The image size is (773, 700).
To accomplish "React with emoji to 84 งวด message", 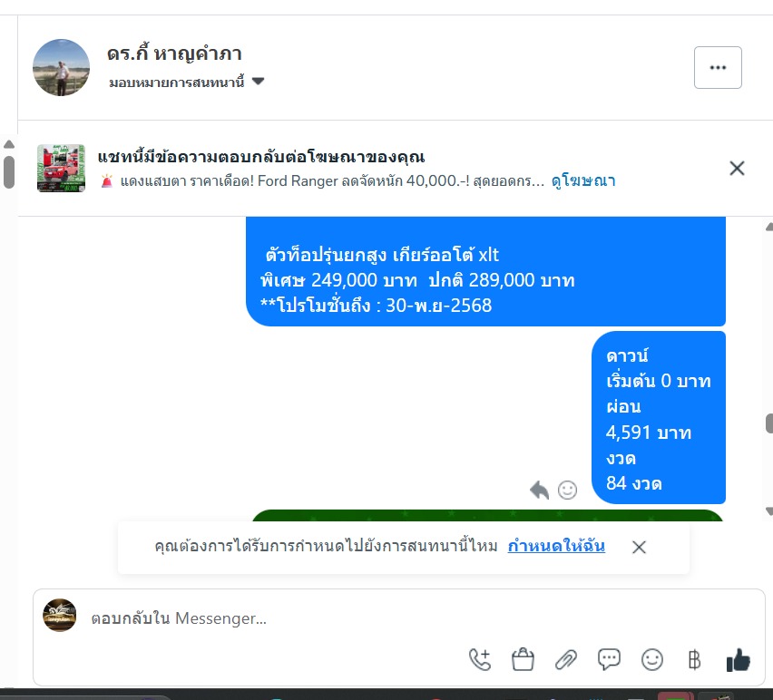I will (x=567, y=491).
